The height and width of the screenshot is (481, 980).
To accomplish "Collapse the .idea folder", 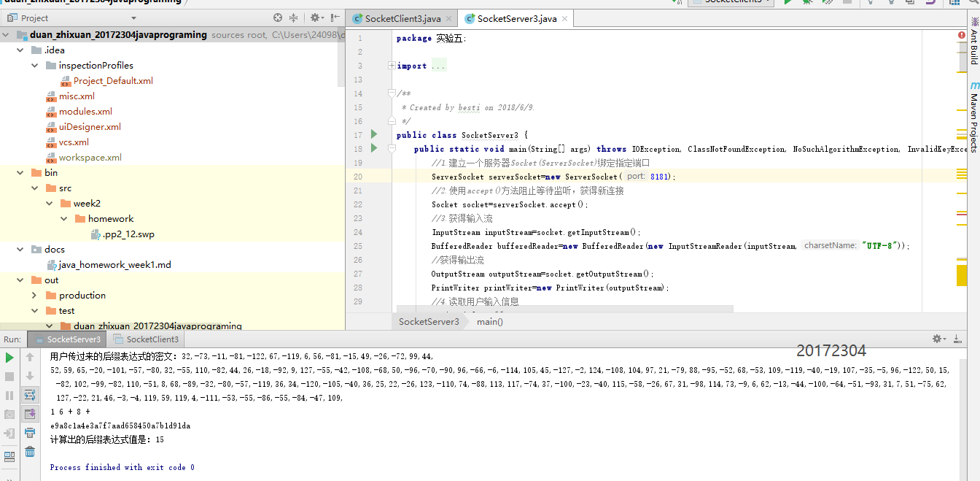I will [20, 50].
